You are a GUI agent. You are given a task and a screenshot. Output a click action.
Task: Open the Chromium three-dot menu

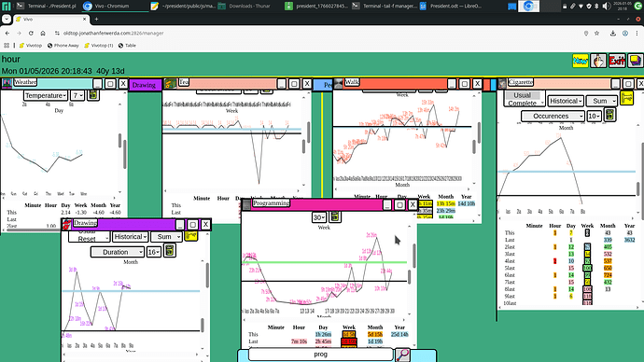[x=637, y=34]
